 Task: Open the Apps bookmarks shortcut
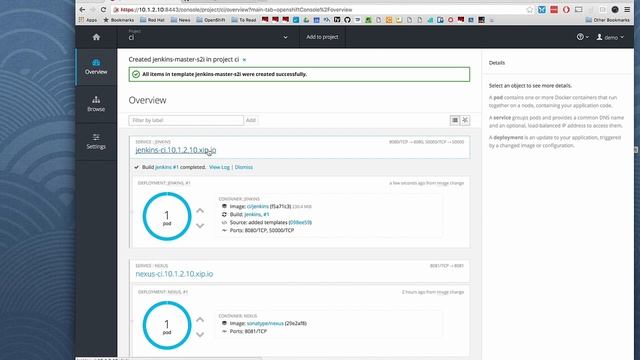point(88,20)
